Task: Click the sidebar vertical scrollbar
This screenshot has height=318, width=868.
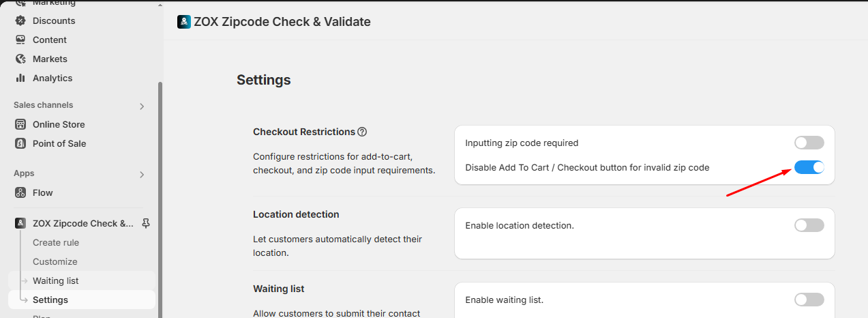Action: pyautogui.click(x=160, y=198)
